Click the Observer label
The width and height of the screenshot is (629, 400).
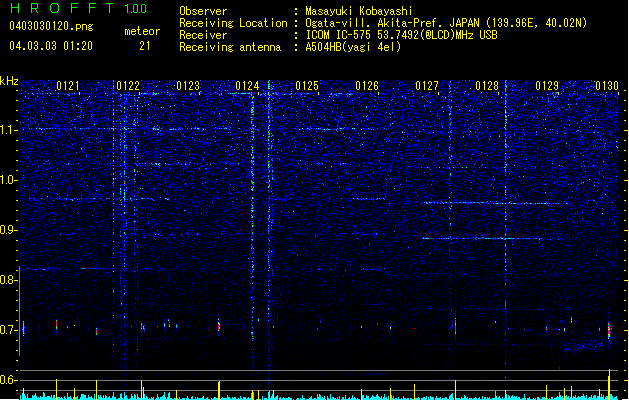(x=203, y=11)
